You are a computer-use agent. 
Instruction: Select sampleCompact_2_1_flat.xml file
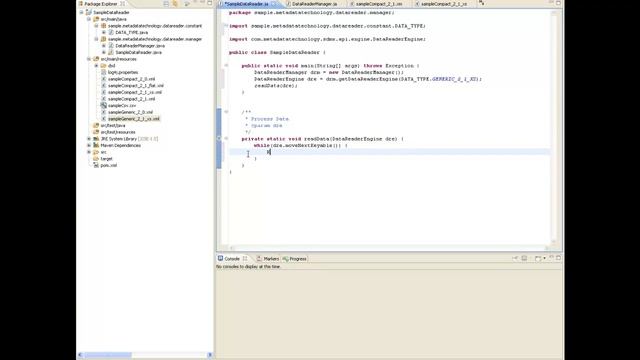click(136, 86)
